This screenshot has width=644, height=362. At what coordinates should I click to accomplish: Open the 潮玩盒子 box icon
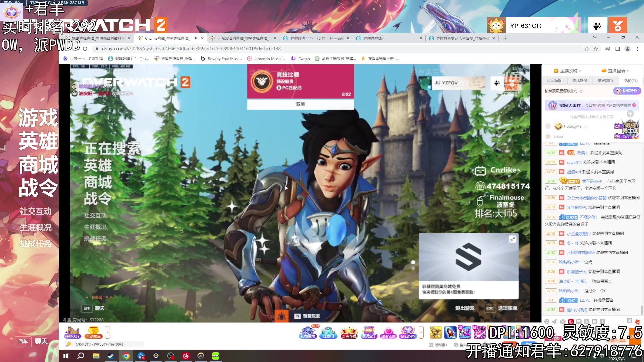coord(369,332)
